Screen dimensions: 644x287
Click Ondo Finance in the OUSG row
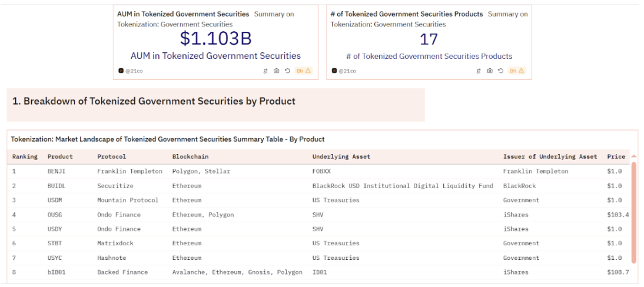119,215
